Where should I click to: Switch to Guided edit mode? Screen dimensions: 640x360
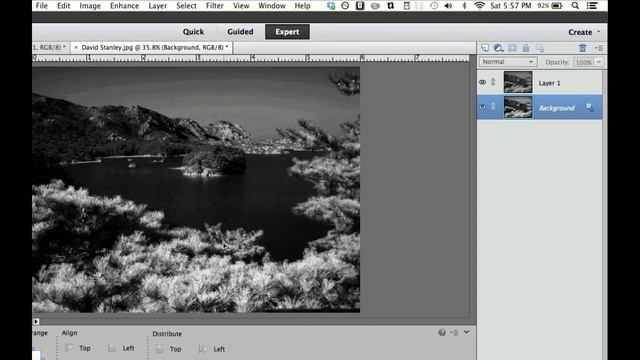click(240, 32)
